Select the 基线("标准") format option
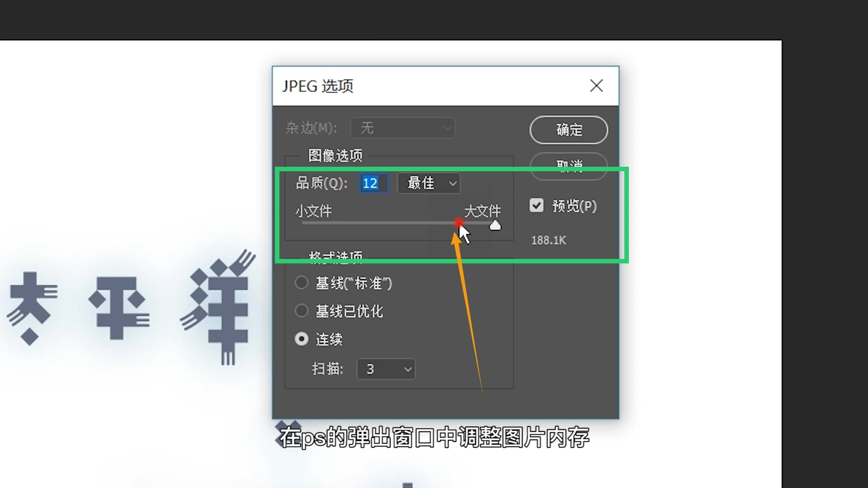 point(302,282)
